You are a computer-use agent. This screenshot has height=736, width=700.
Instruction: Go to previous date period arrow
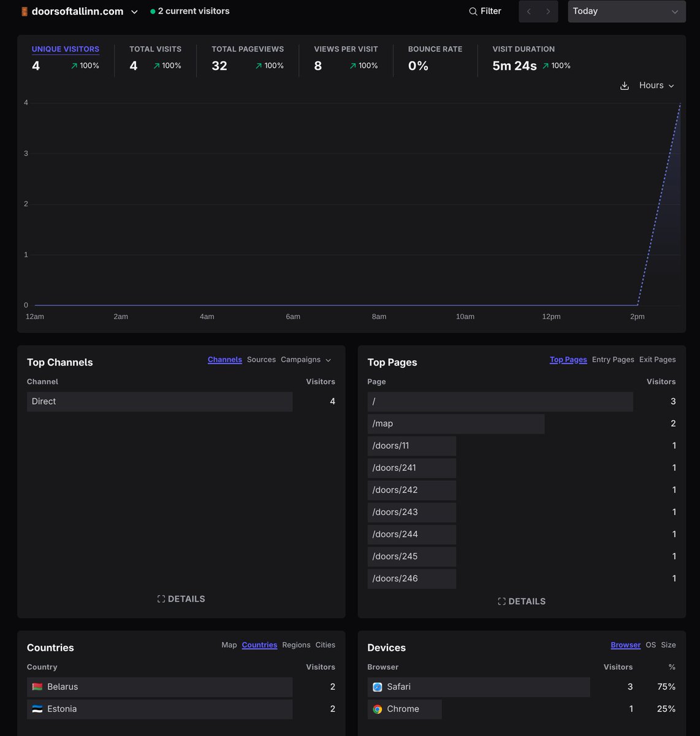pos(528,12)
